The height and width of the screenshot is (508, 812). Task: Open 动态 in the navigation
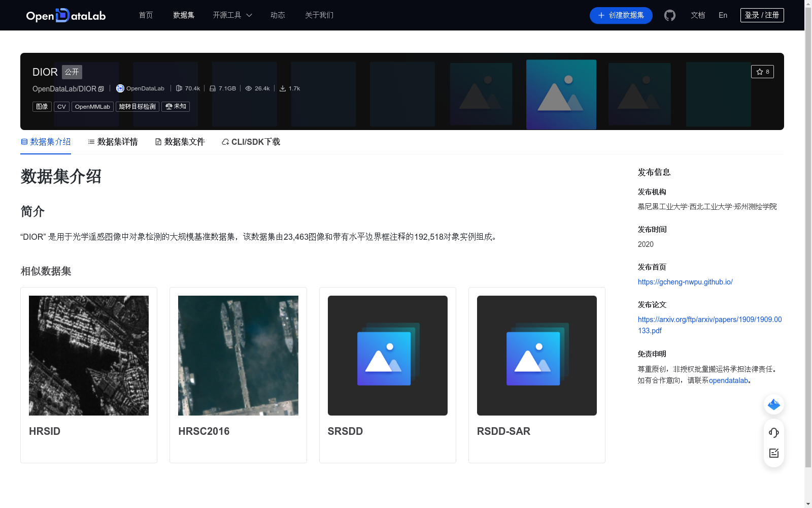pyautogui.click(x=278, y=15)
